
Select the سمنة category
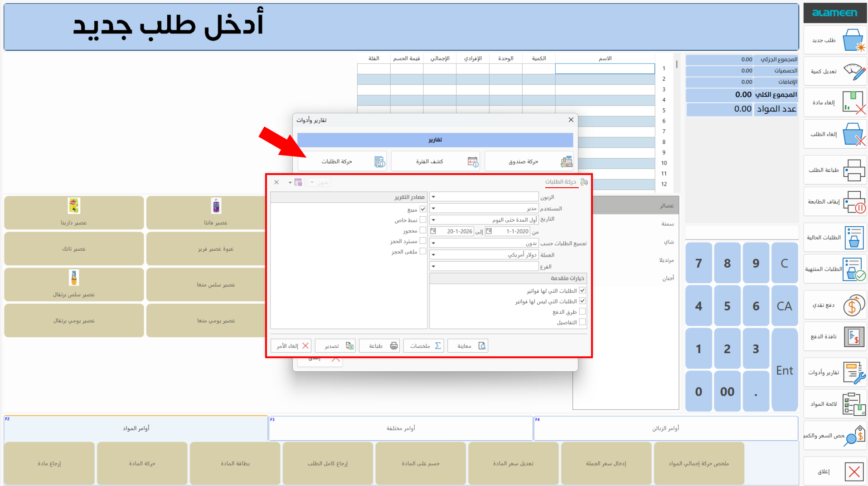[x=636, y=224]
